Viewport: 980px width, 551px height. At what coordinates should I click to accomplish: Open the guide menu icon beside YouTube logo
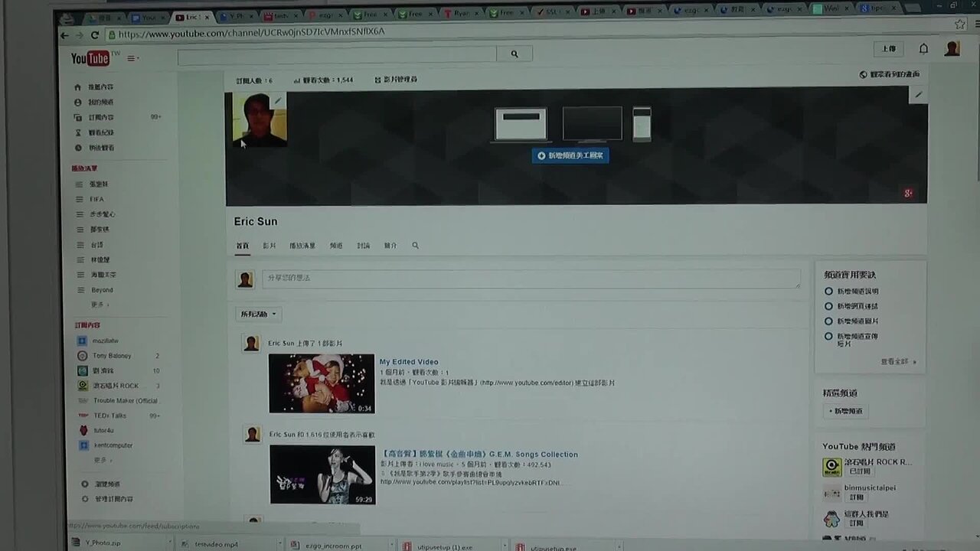coord(132,59)
